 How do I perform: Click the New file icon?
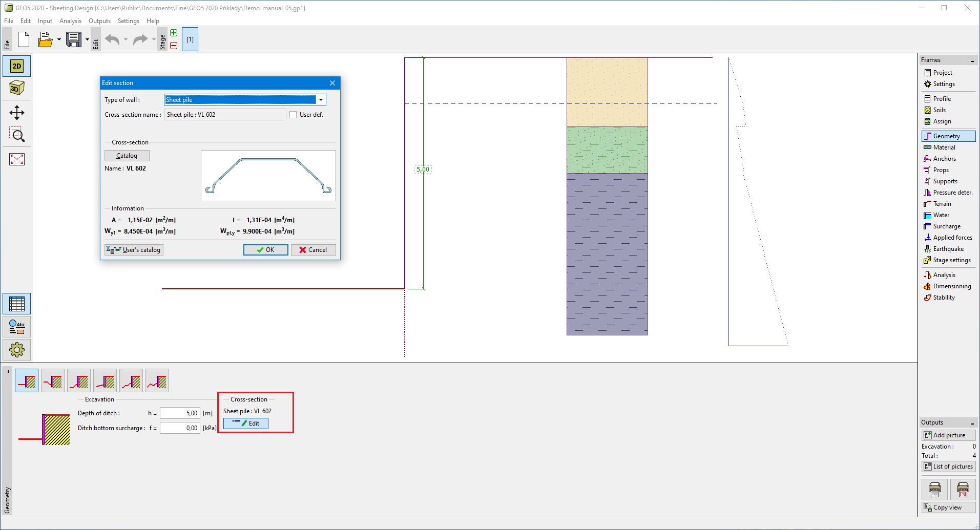[24, 39]
